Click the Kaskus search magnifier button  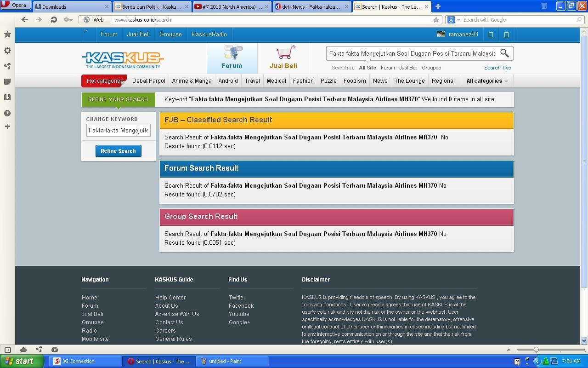(504, 53)
